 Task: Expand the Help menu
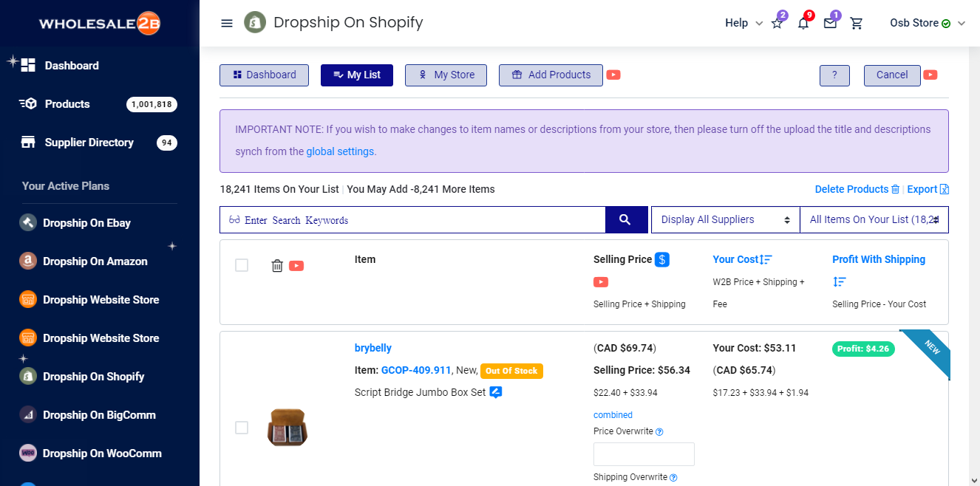[x=743, y=23]
